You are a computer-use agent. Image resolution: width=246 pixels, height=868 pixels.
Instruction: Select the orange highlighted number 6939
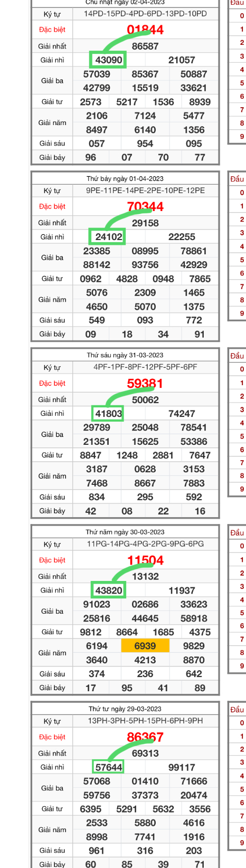[x=145, y=646]
